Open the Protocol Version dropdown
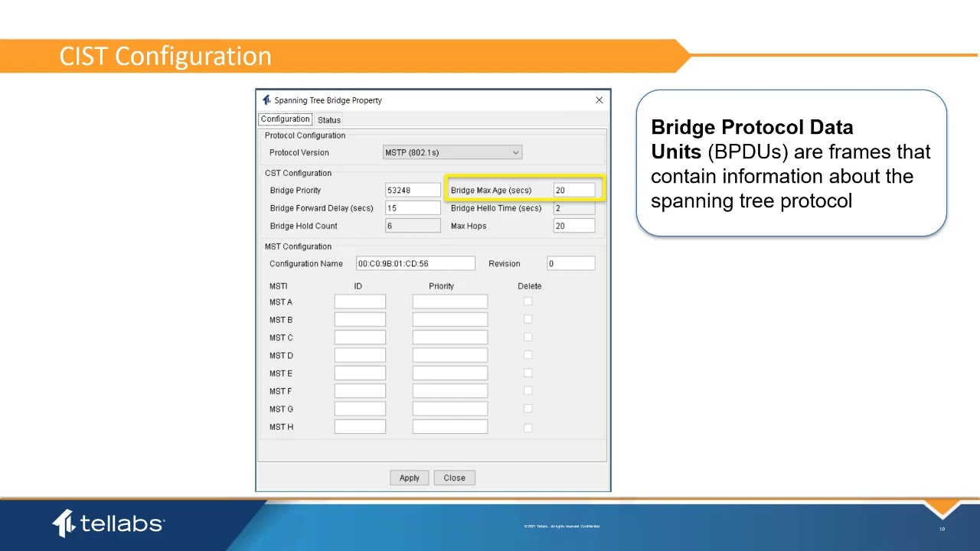The height and width of the screenshot is (551, 980). [452, 152]
